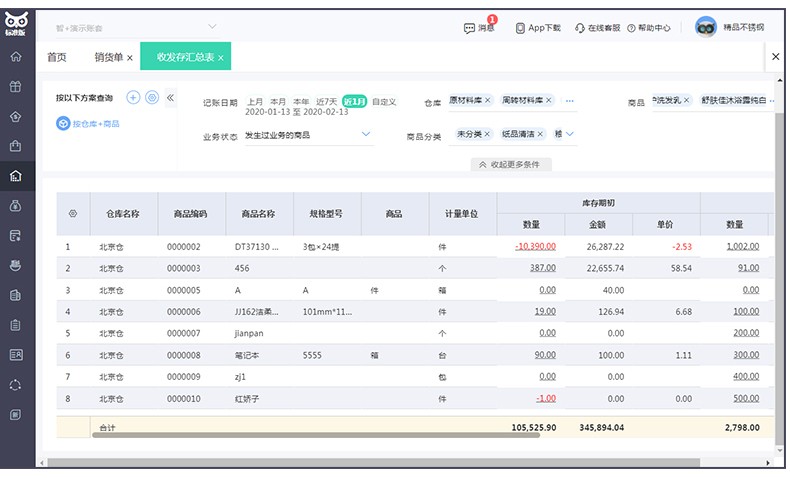Click the user avatar at top right
This screenshot has height=478, width=790.
coord(706,27)
